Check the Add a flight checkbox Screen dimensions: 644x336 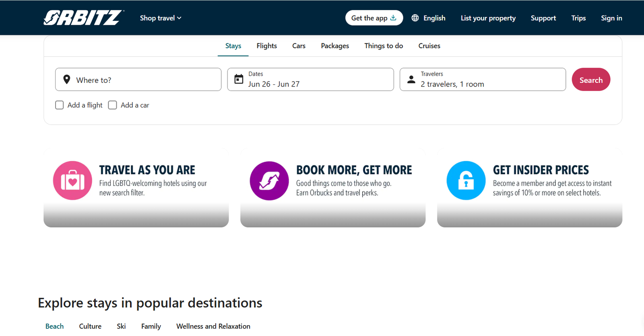pyautogui.click(x=60, y=105)
